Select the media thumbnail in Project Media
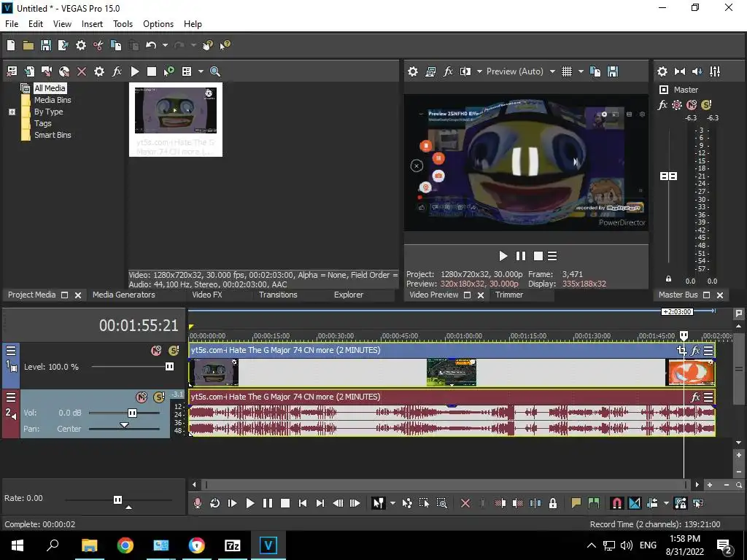Image resolution: width=747 pixels, height=560 pixels. pyautogui.click(x=175, y=120)
